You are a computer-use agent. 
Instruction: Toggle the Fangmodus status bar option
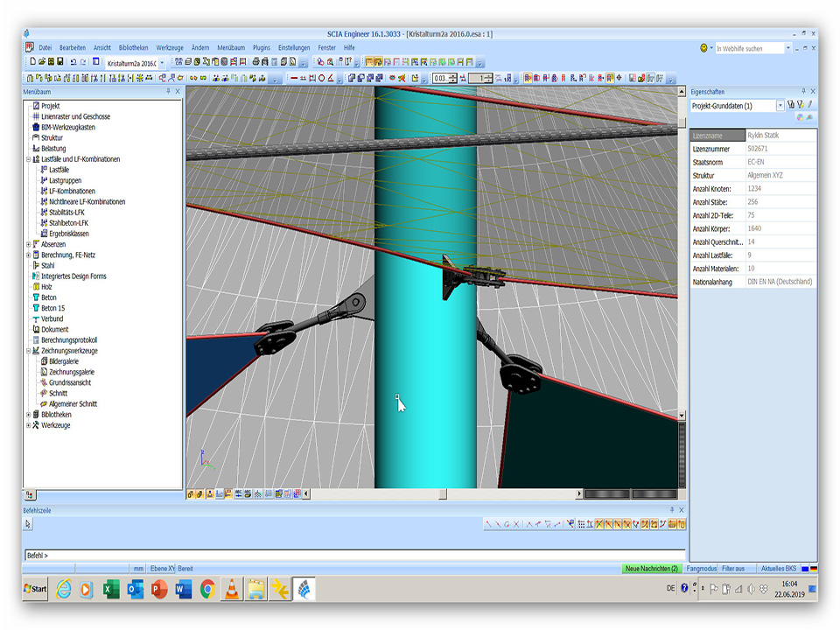tap(701, 568)
